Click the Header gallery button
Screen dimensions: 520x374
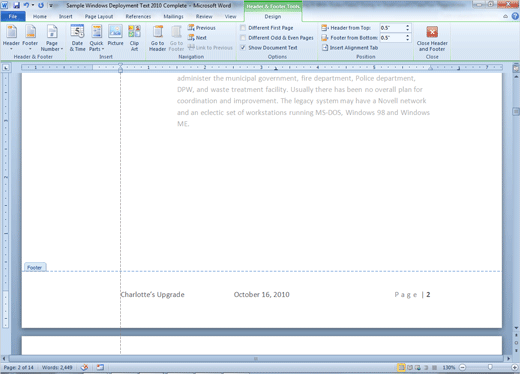(11, 38)
